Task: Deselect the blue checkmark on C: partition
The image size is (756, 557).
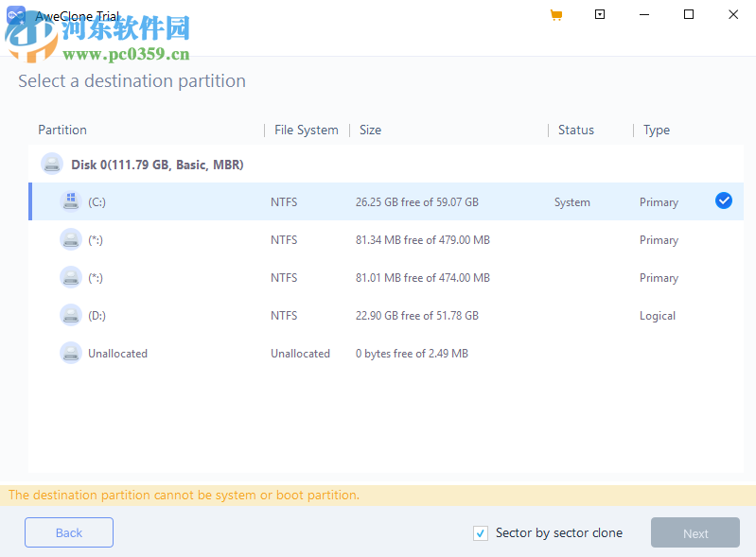Action: (x=724, y=200)
